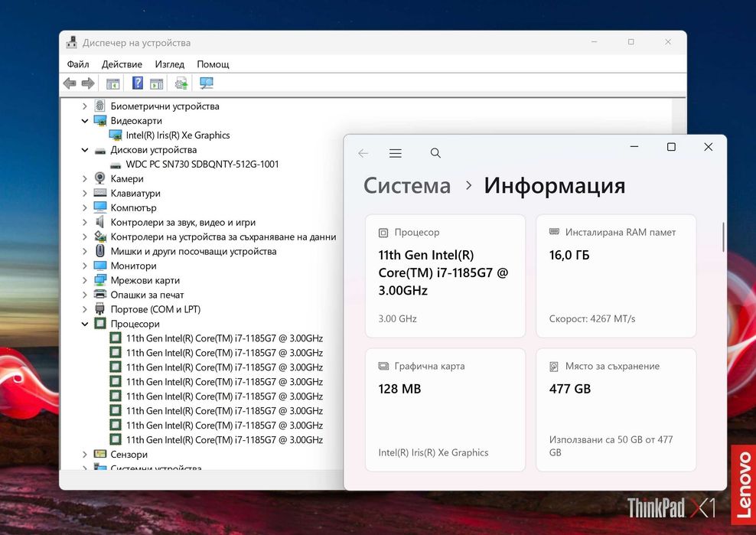Click the search magnifier in Settings window
Viewport: 756px width, 535px height.
pos(435,153)
